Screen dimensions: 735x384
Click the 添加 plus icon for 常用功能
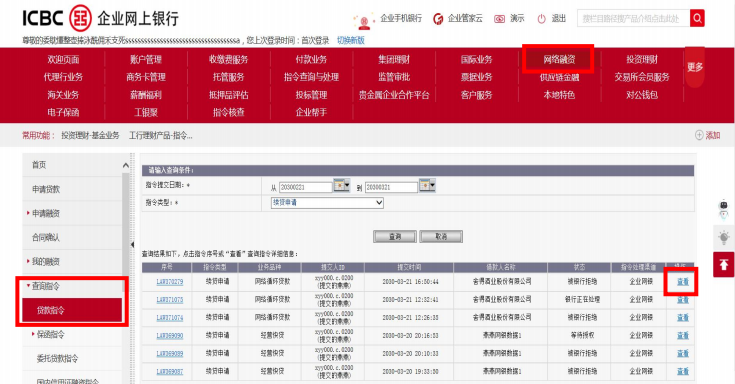pyautogui.click(x=699, y=135)
